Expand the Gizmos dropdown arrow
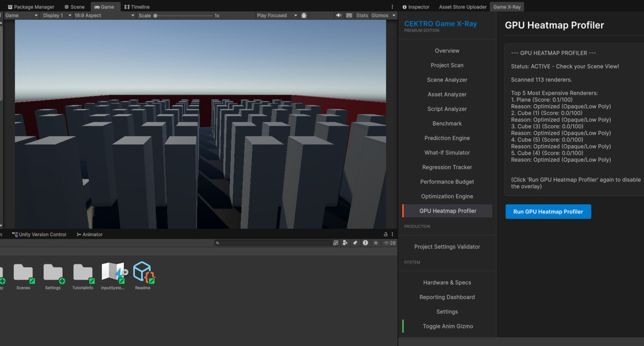The height and width of the screenshot is (346, 644). (x=393, y=16)
